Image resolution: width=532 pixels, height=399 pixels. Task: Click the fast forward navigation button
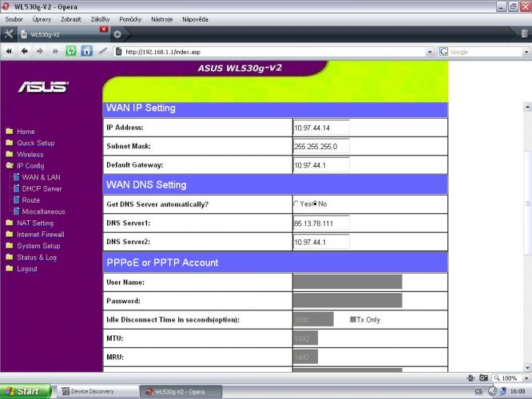click(55, 52)
